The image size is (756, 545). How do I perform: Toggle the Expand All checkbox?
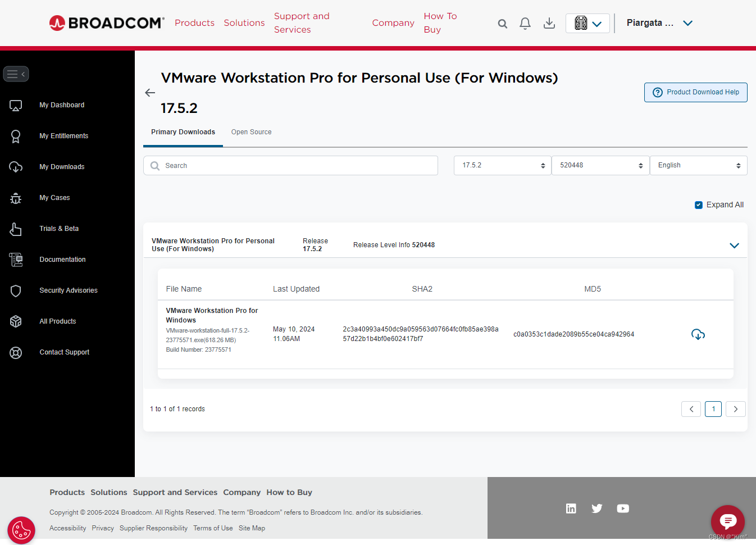(699, 205)
